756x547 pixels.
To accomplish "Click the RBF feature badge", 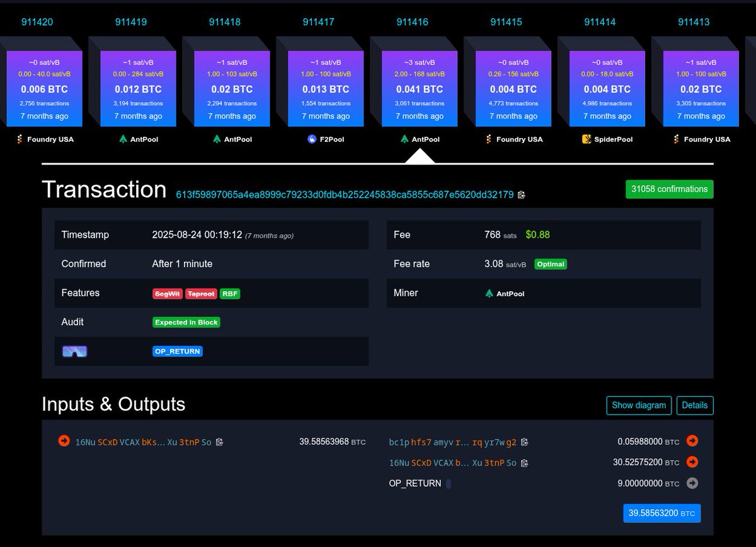I will pos(230,294).
